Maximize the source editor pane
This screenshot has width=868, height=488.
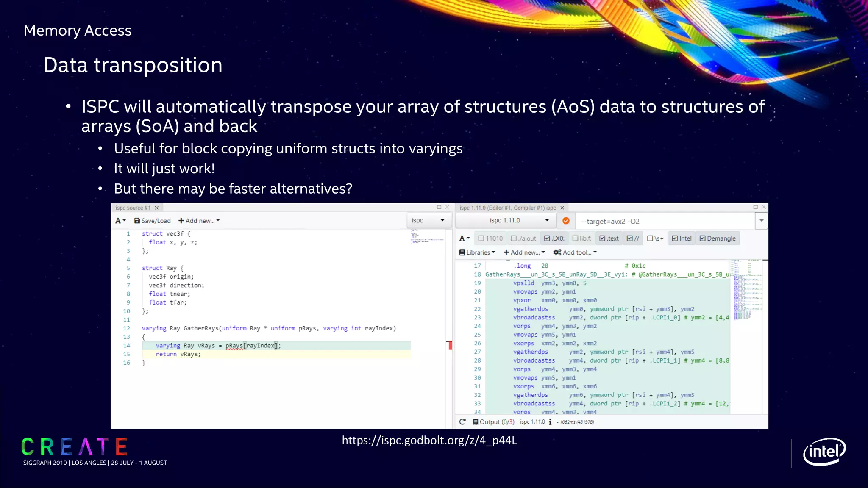pos(439,207)
